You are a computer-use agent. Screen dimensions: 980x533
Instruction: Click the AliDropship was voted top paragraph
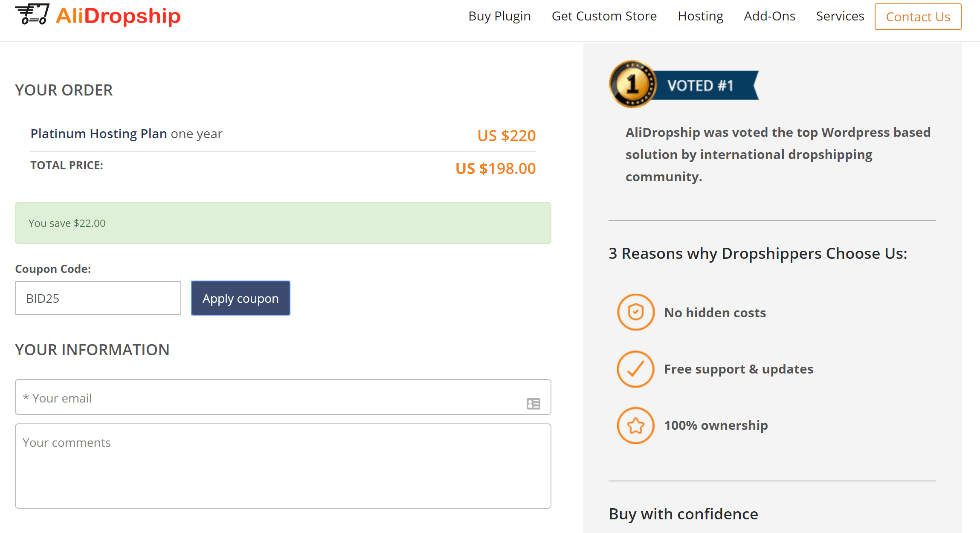(x=778, y=154)
